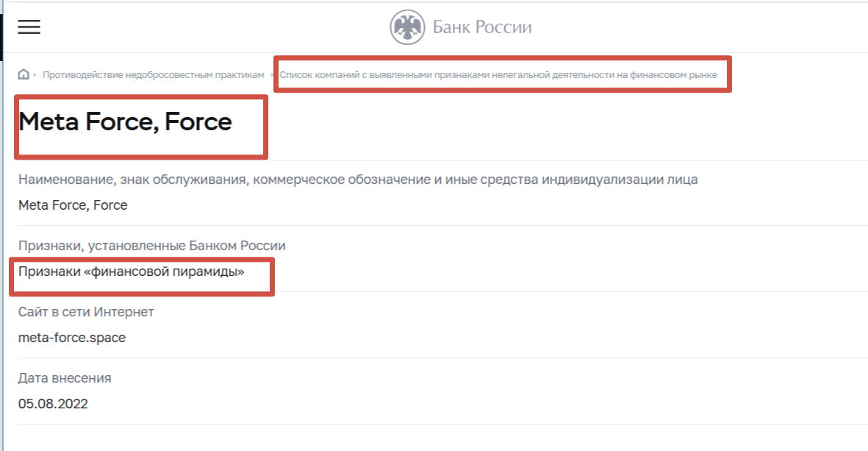Select the "Meta Force, Force" page heading
Viewport: 868px width, 451px height.
(123, 122)
